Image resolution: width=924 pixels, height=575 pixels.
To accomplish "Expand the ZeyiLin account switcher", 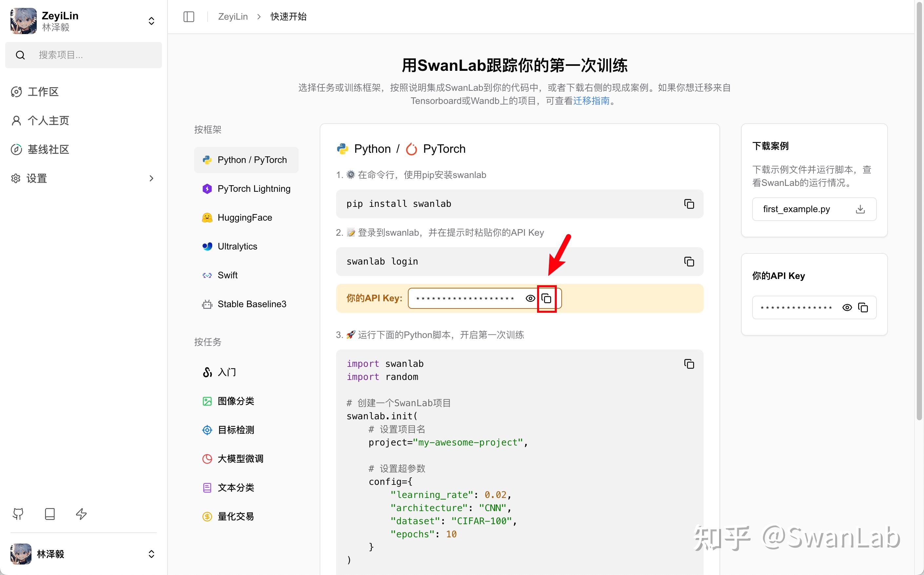I will (x=151, y=21).
